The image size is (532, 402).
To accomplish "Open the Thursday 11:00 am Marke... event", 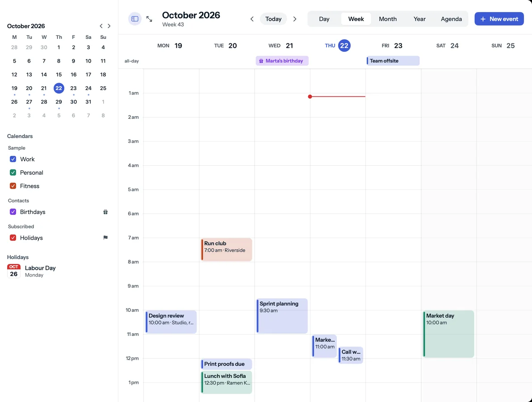I will (324, 346).
